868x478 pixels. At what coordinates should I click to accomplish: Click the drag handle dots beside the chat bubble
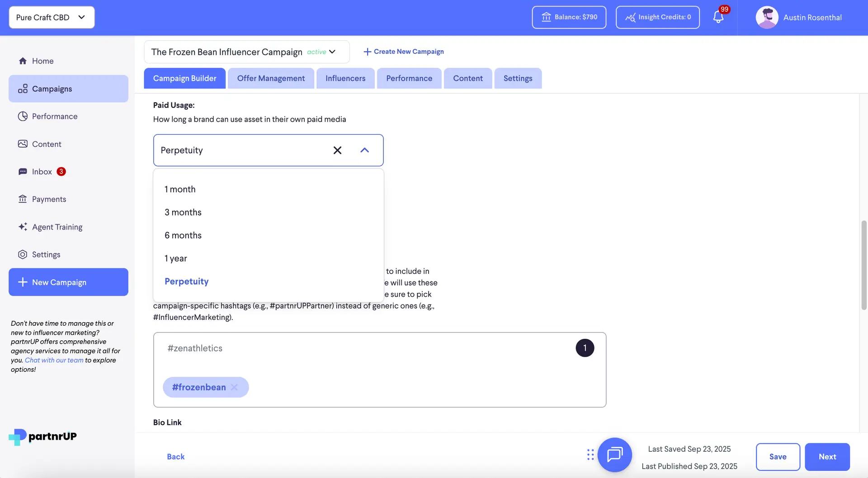tap(590, 455)
